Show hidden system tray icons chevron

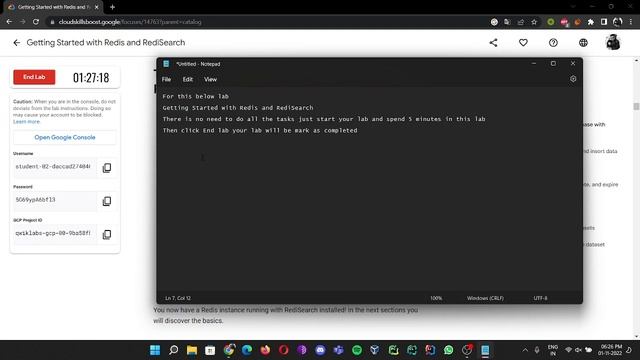[525, 350]
